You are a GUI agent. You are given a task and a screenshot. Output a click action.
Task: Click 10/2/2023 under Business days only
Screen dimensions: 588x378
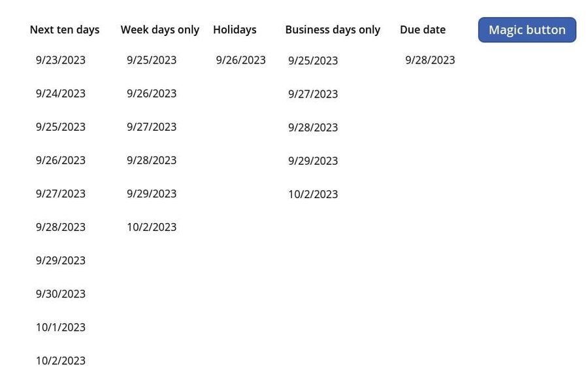[x=313, y=194]
